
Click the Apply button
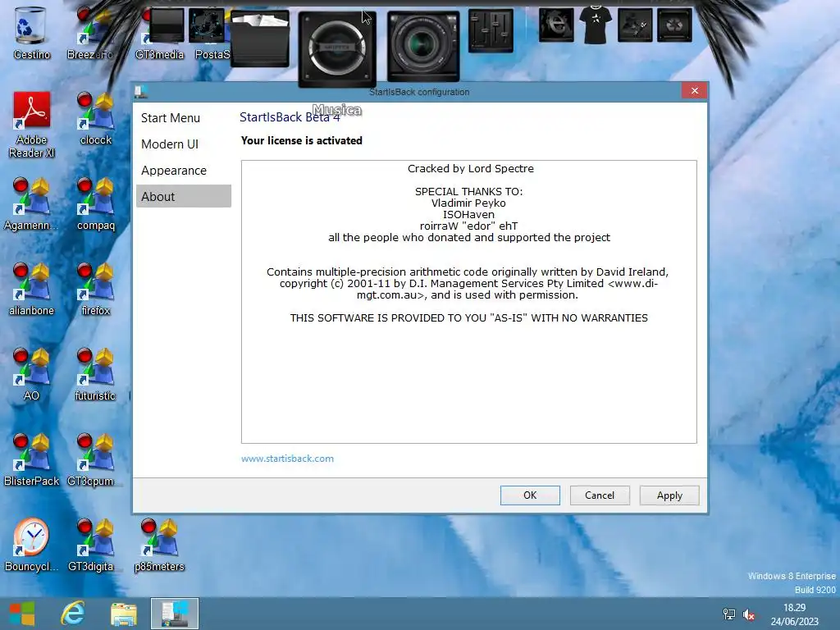(669, 495)
